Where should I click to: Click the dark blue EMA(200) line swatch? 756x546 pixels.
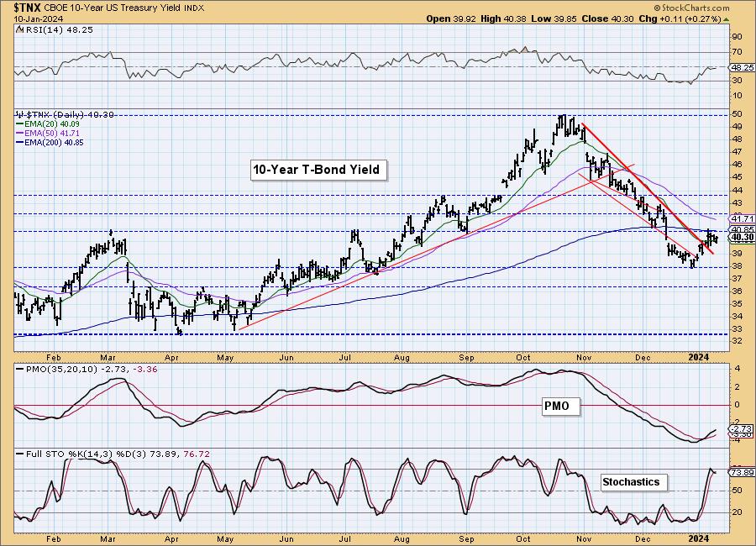click(20, 142)
